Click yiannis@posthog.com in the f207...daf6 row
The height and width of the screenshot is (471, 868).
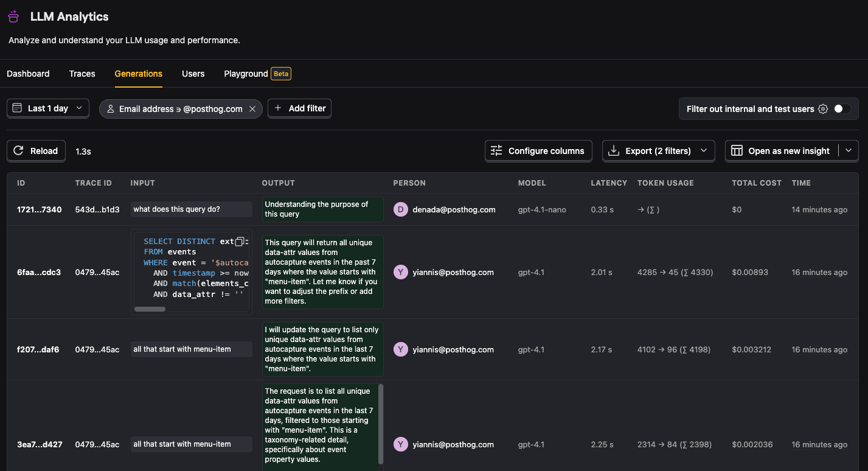tap(453, 349)
